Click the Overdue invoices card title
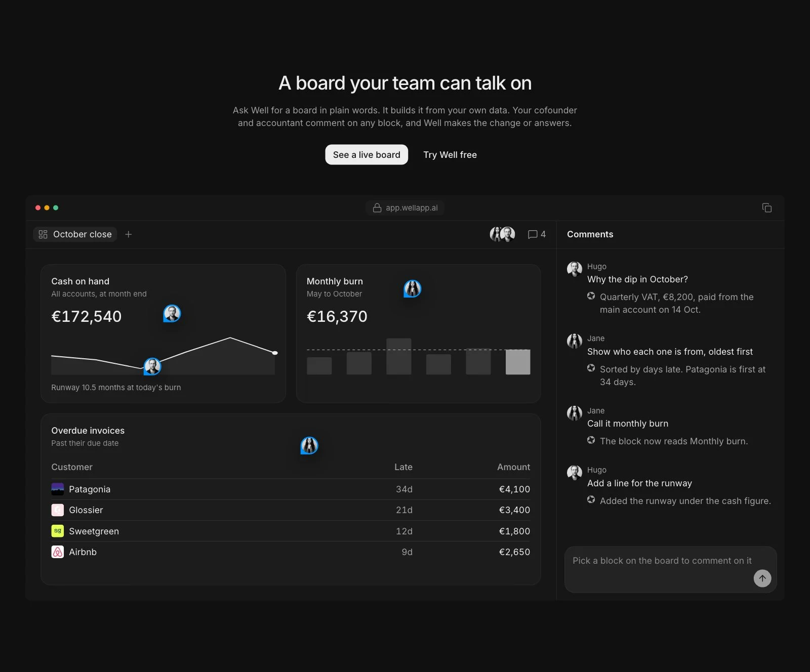The image size is (810, 672). pos(88,431)
